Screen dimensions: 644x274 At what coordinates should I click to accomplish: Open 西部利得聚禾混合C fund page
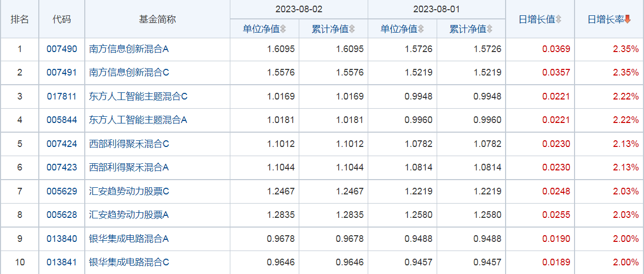(129, 144)
